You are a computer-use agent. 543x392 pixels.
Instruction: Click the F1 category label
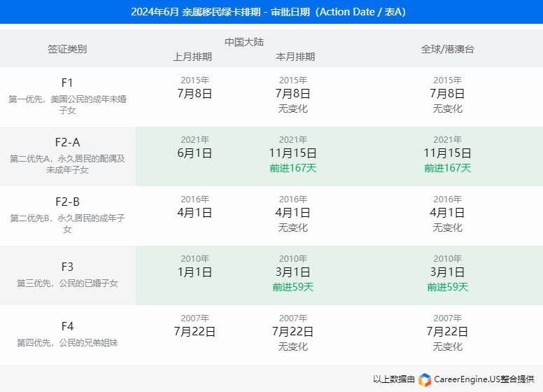[x=67, y=83]
